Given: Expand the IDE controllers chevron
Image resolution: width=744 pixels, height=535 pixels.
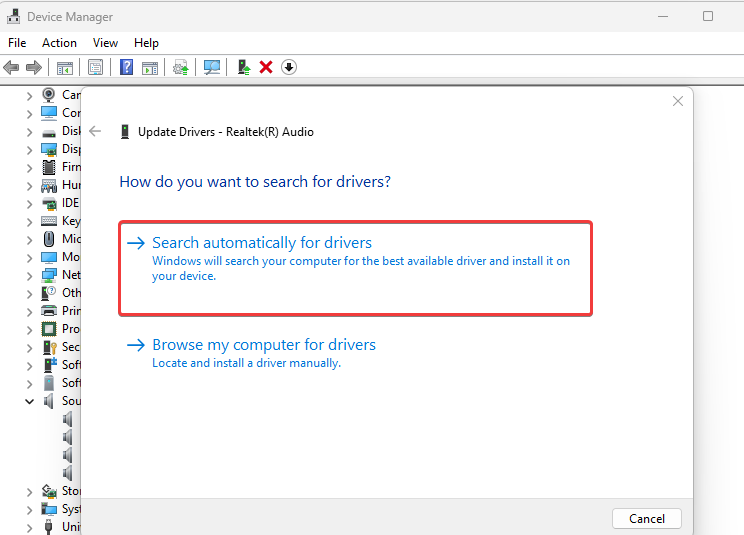Looking at the screenshot, I should pyautogui.click(x=29, y=204).
